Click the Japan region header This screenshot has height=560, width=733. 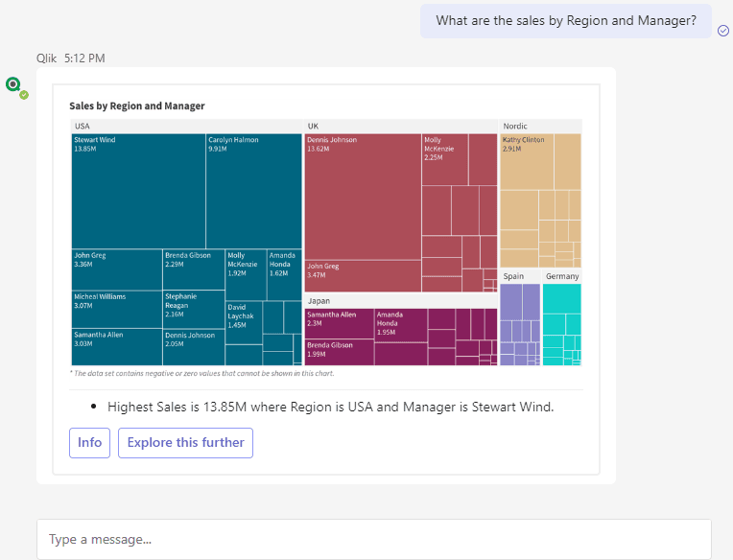point(401,301)
